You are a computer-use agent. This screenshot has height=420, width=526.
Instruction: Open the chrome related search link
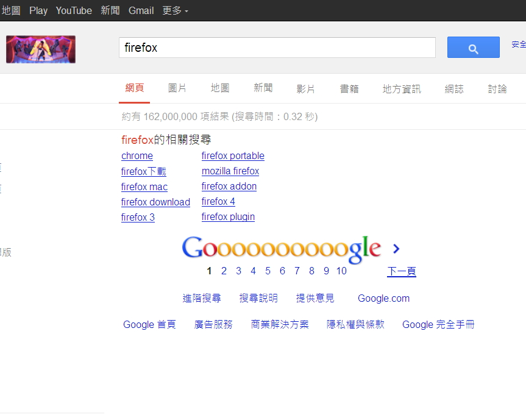click(x=137, y=155)
